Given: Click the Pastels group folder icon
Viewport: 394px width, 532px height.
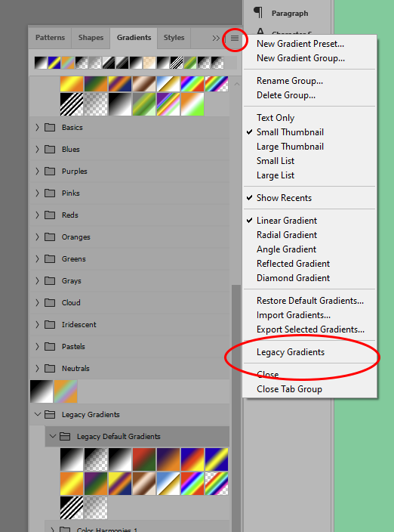Looking at the screenshot, I should click(50, 346).
